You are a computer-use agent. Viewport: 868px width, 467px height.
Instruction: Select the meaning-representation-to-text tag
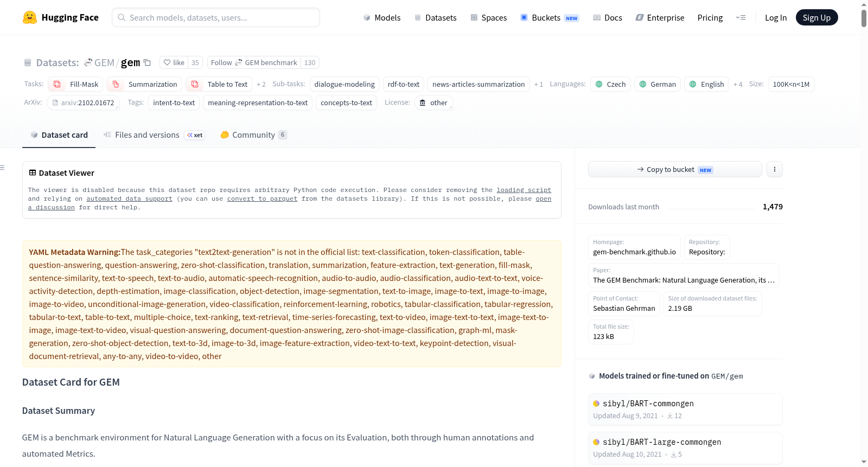tap(258, 103)
